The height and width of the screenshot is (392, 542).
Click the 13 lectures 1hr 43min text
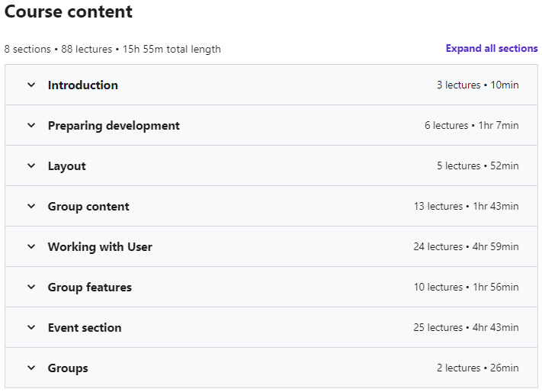click(x=467, y=207)
